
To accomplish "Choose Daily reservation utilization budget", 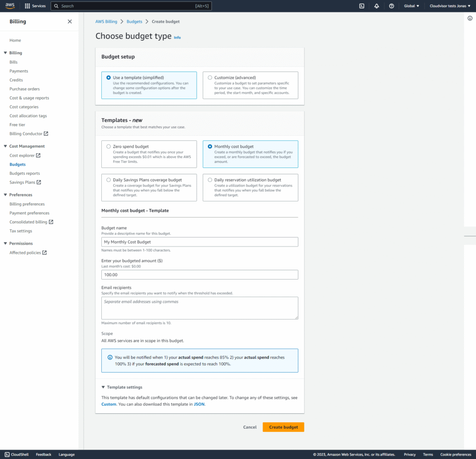I will (x=251, y=187).
